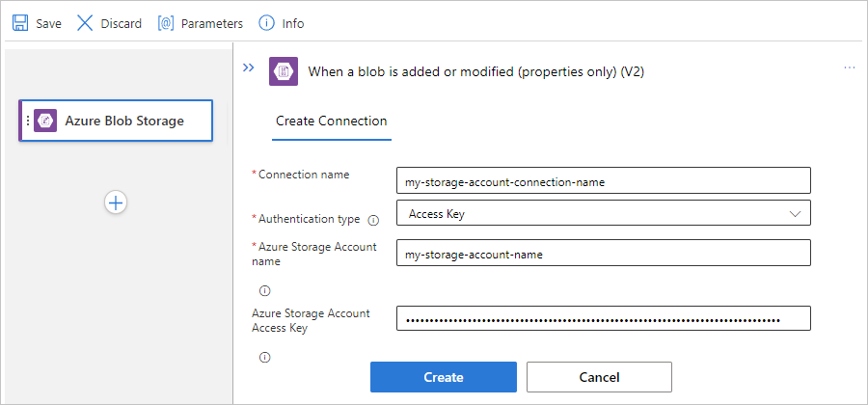Switch to the Create Connection tab
The image size is (868, 405).
(331, 121)
